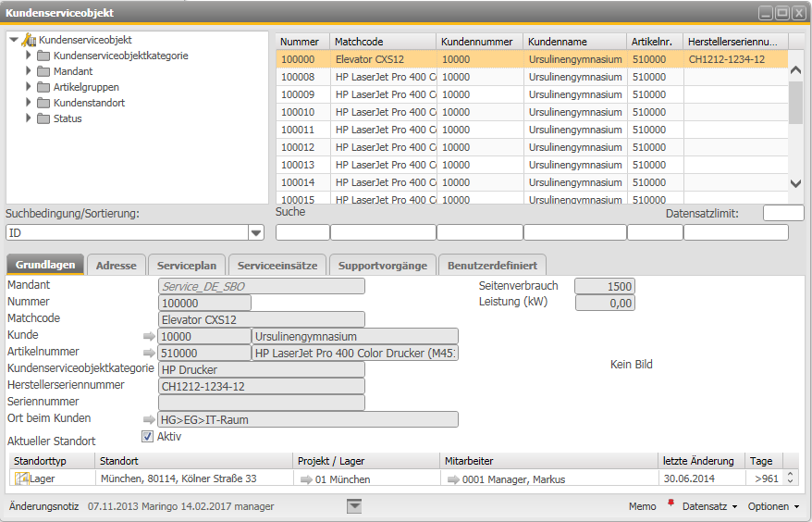Click the Standort cell München, 80114, Kölner Straße 33
The image size is (812, 522).
click(x=194, y=478)
